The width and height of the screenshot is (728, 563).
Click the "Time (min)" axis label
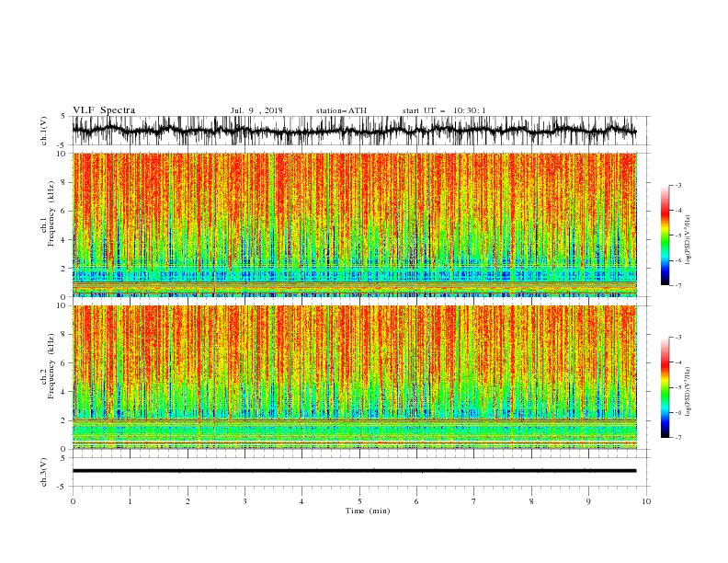pyautogui.click(x=368, y=511)
